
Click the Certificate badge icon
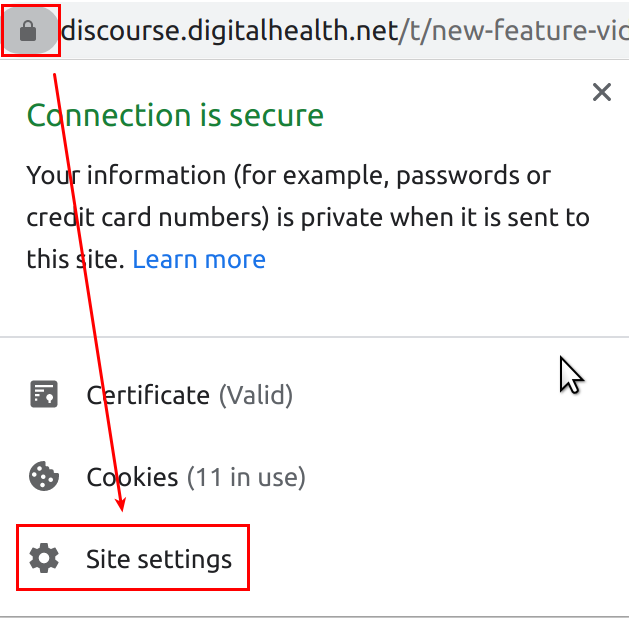(x=43, y=395)
